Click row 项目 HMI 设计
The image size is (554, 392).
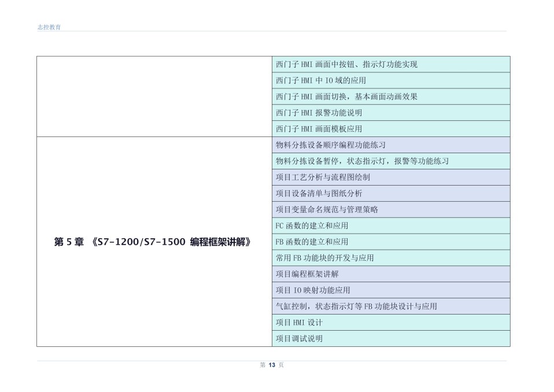(391, 323)
